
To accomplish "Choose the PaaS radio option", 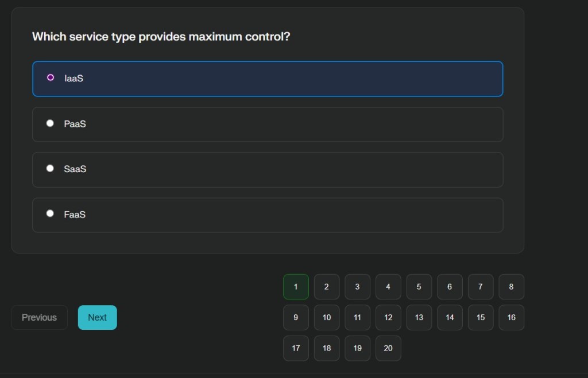I will click(x=50, y=123).
